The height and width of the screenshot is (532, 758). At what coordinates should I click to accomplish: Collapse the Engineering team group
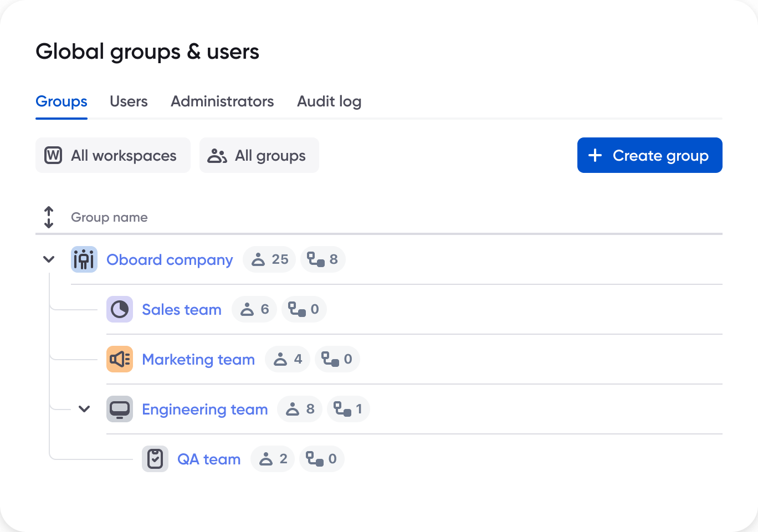pyautogui.click(x=84, y=409)
